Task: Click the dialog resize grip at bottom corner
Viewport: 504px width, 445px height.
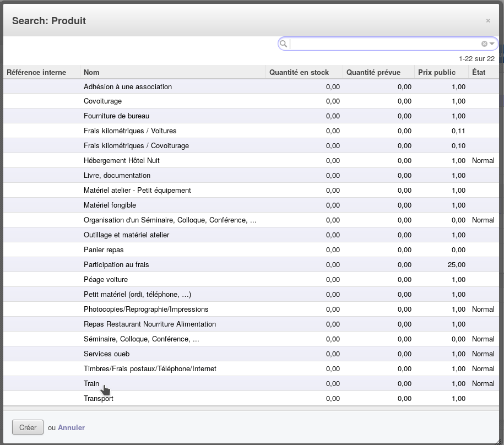Action: pyautogui.click(x=497, y=442)
